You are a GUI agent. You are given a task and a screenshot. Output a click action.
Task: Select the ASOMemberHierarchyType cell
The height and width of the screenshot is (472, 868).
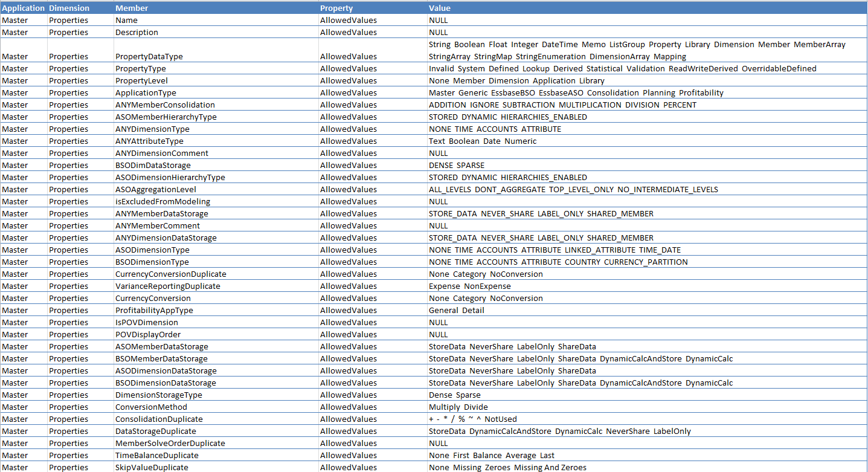(216, 117)
